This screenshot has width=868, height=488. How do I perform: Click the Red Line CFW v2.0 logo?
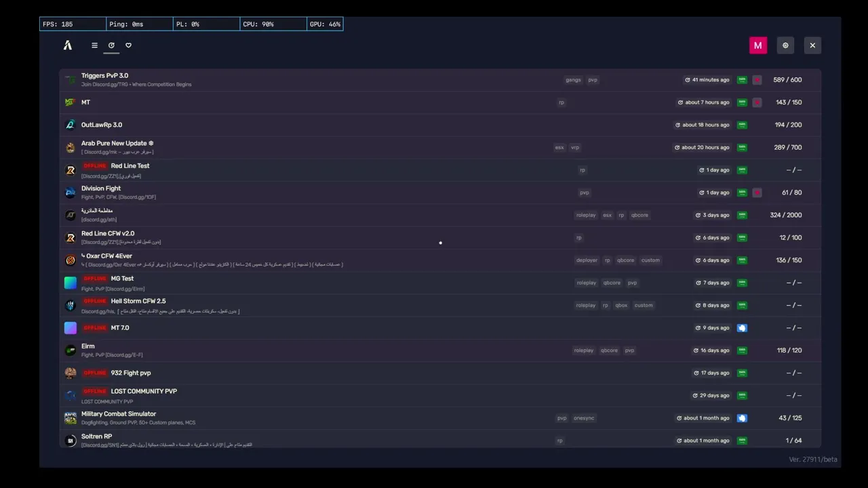(x=71, y=238)
